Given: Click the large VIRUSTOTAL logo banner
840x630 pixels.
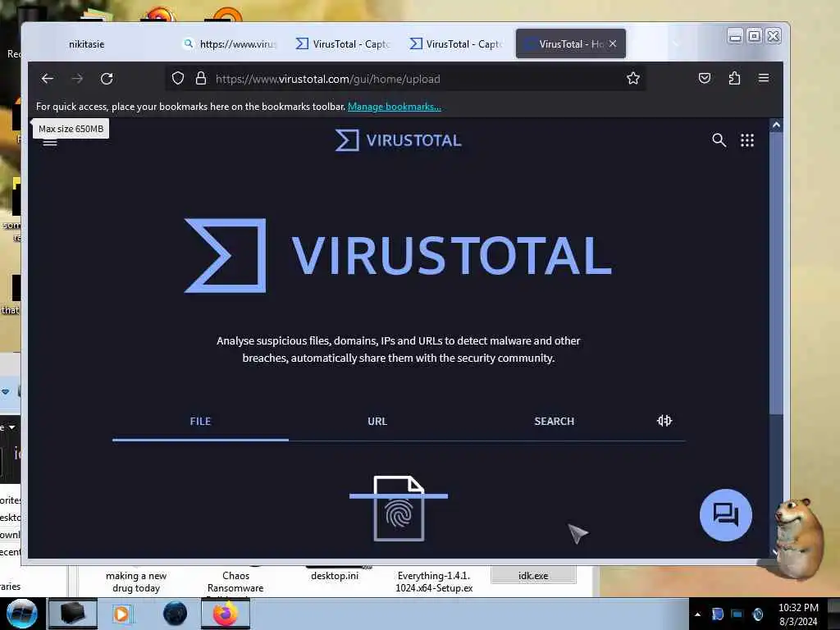Looking at the screenshot, I should tap(398, 256).
